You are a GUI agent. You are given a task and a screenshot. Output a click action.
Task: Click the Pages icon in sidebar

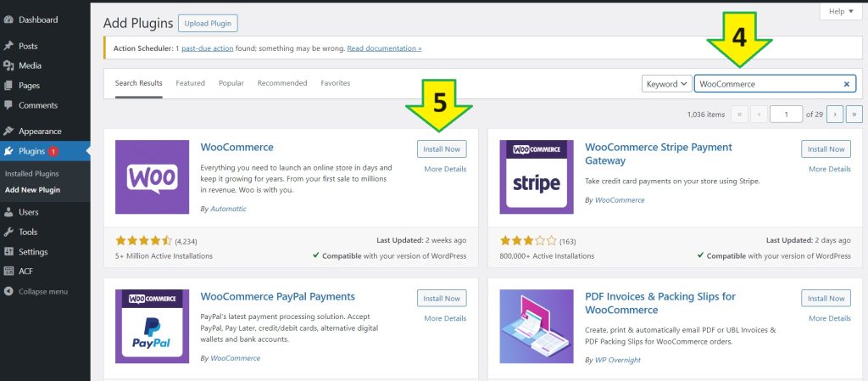point(8,86)
